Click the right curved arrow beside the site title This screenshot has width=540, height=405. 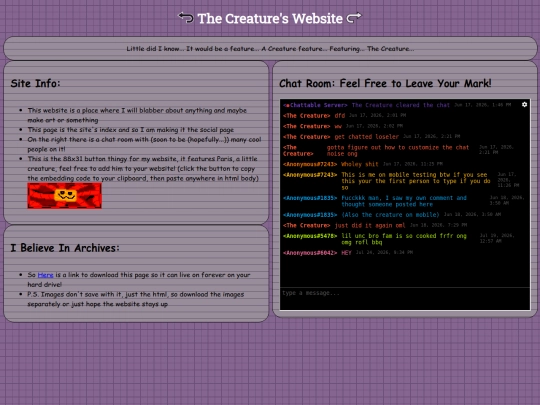coord(354,18)
